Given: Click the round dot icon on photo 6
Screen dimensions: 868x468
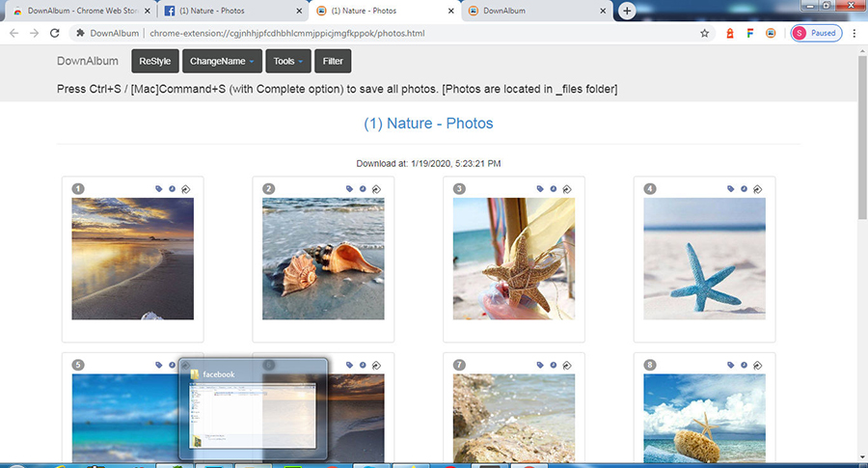Looking at the screenshot, I should (363, 365).
